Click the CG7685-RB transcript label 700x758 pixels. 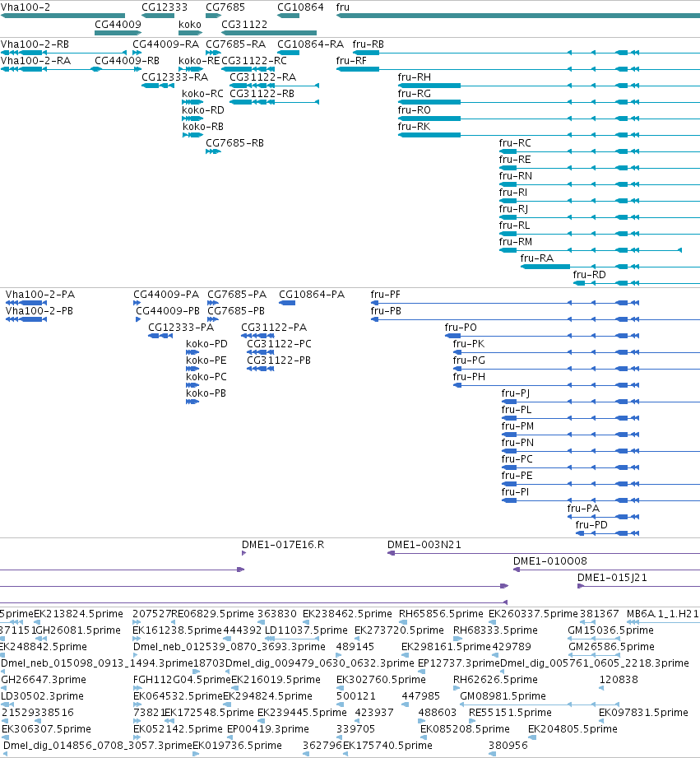(234, 142)
